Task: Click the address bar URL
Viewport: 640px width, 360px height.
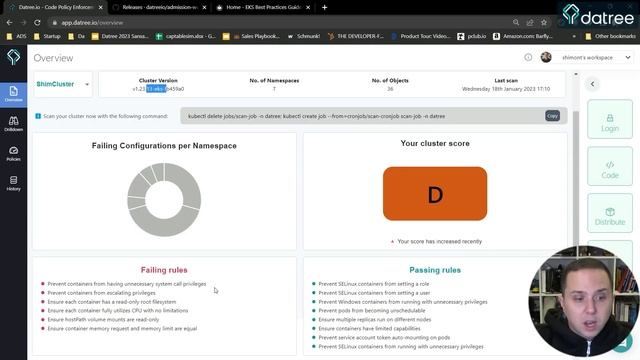Action: coord(92,23)
